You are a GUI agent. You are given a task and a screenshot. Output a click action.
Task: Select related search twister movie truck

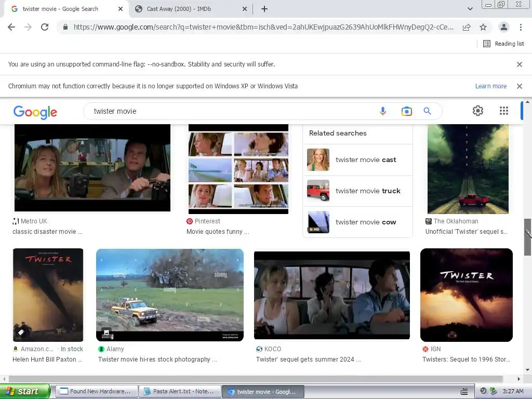357,191
